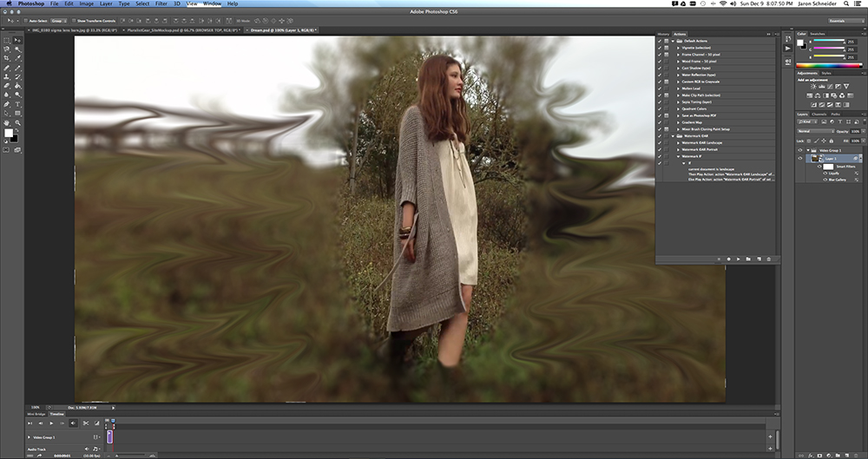Expand the Vignette (selection) action
Viewport: 868px width, 459px height.
[678, 48]
